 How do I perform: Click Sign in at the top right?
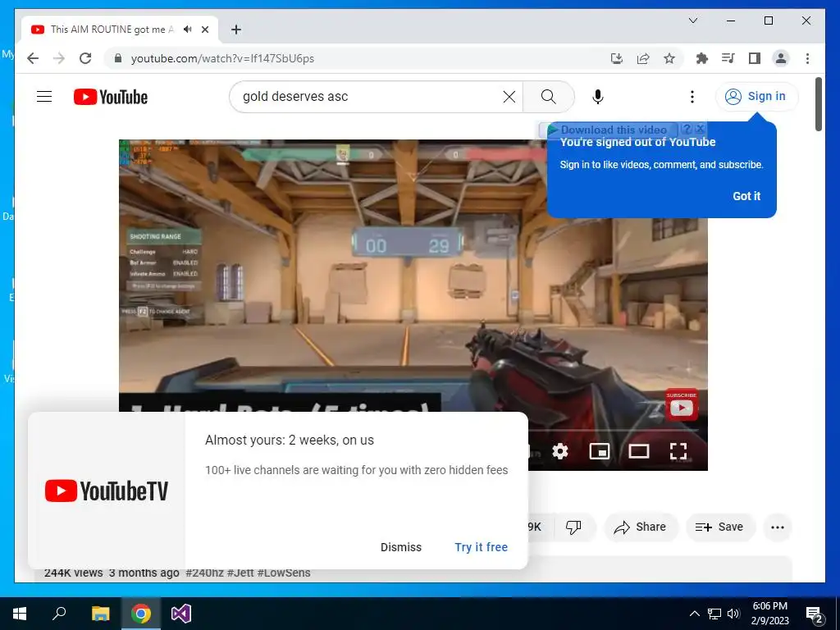(x=756, y=97)
